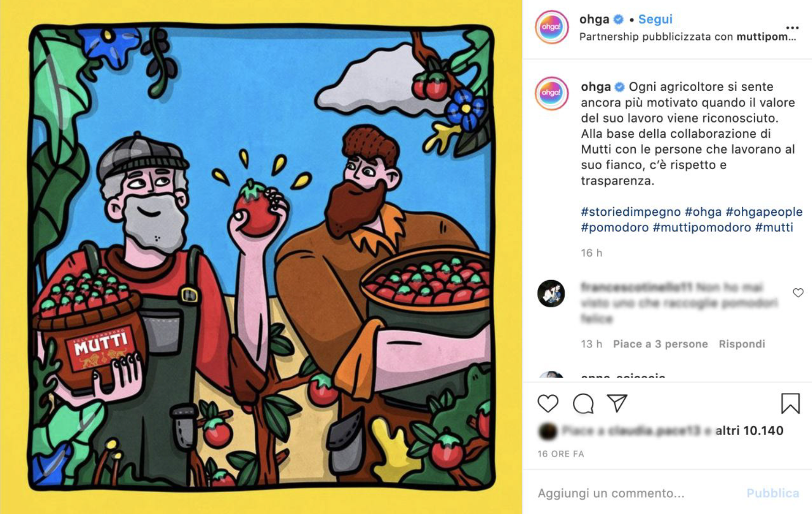Open comments via the speech bubble icon
Screen dimensions: 812x514
[x=583, y=403]
